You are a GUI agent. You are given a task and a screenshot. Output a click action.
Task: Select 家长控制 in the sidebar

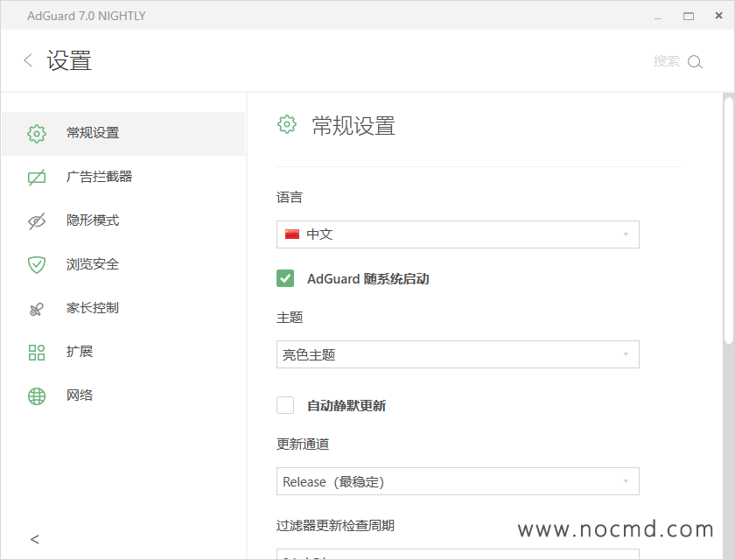(x=123, y=308)
